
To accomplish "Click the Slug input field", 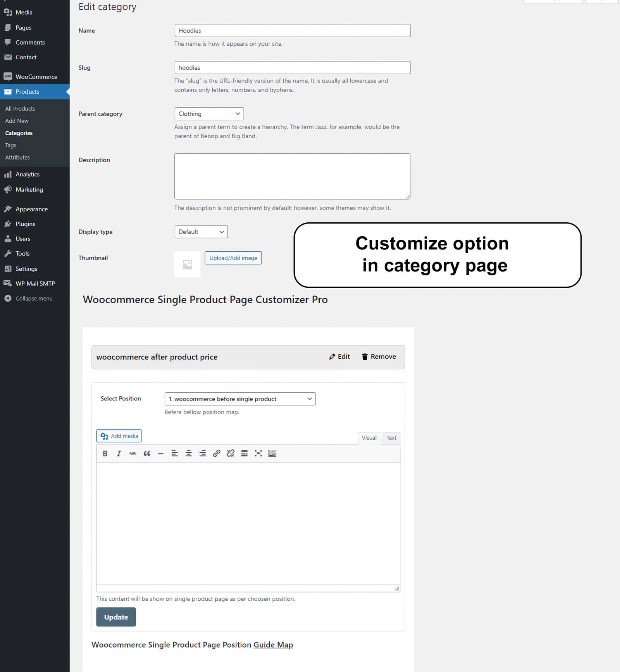I will [293, 67].
